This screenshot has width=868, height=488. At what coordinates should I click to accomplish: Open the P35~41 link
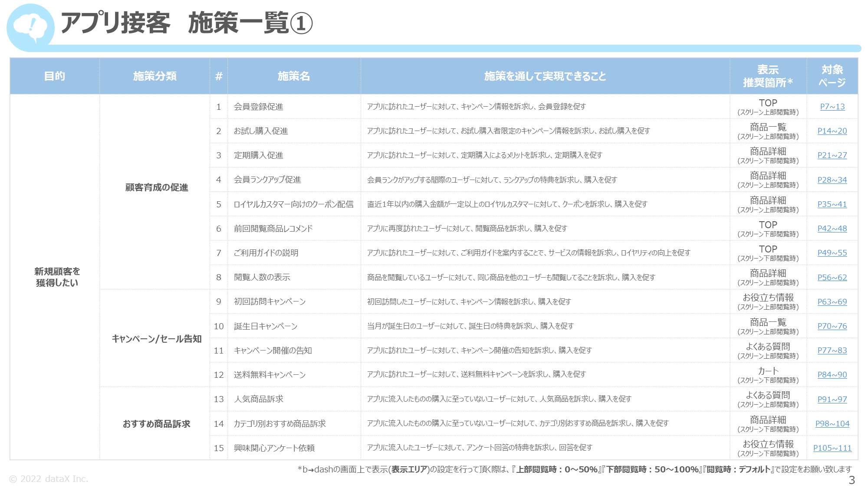pyautogui.click(x=832, y=204)
